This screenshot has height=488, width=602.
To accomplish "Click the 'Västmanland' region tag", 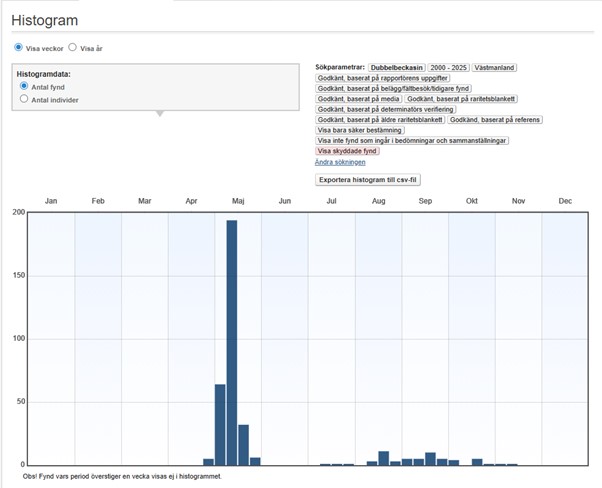I will point(494,67).
